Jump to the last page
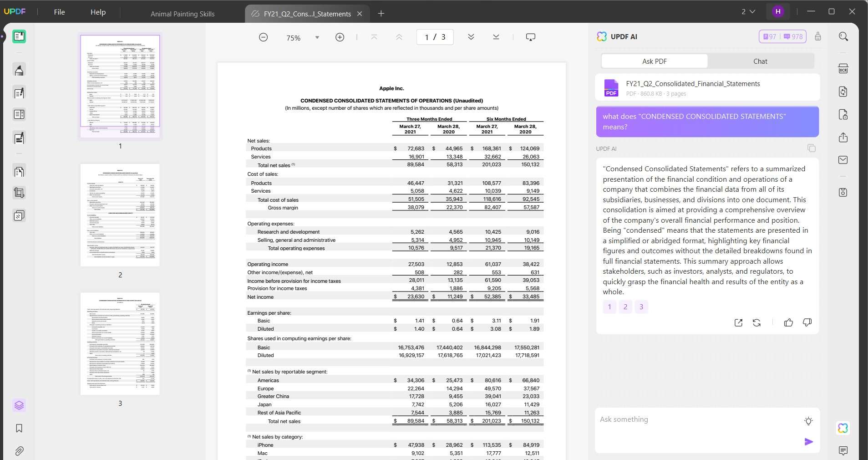Screen dimensions: 868x460 [x=496, y=37]
